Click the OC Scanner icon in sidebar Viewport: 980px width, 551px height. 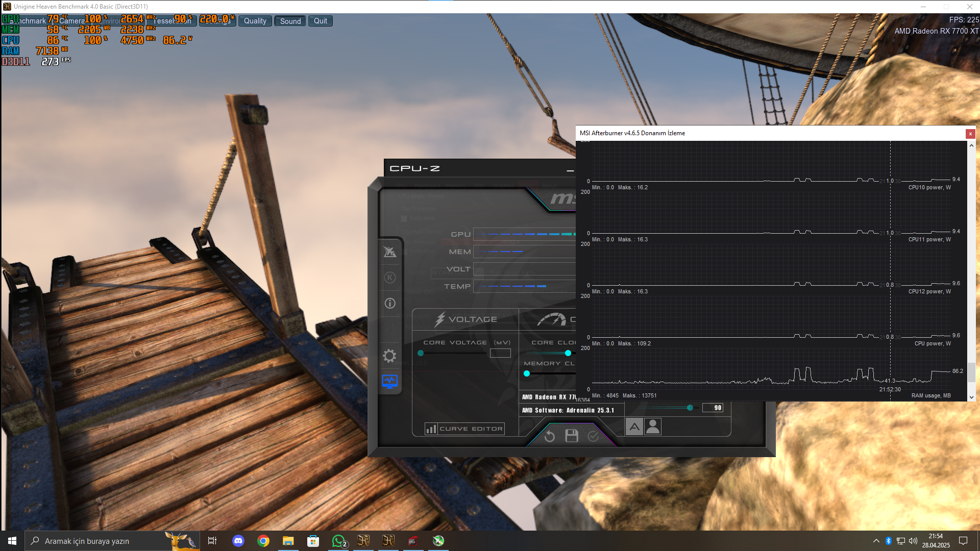390,252
